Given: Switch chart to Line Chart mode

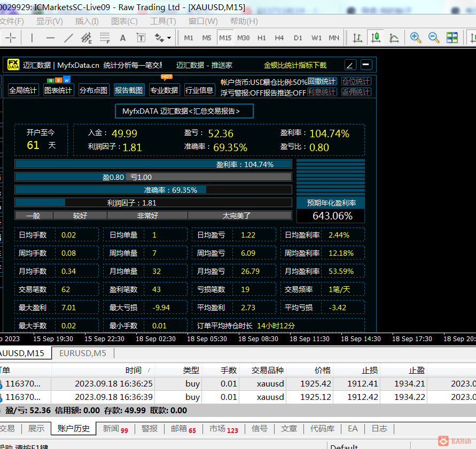Looking at the screenshot, I should click(394, 38).
